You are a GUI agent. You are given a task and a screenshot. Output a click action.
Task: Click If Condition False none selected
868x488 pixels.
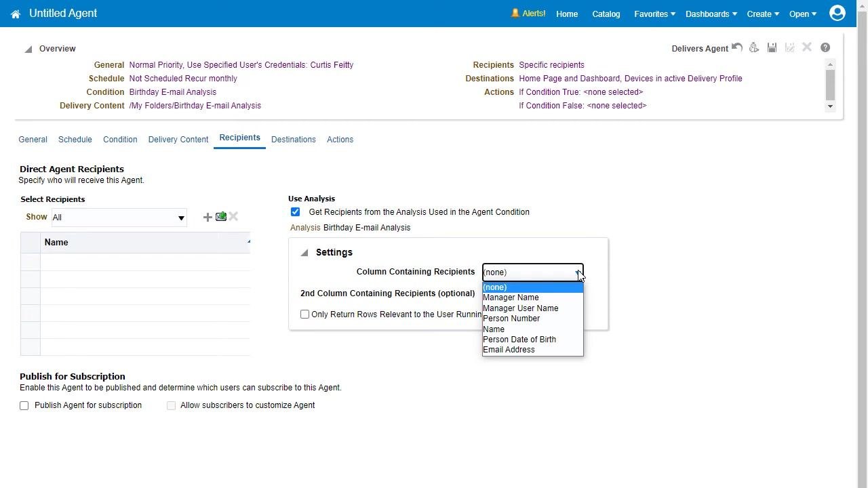pos(583,106)
